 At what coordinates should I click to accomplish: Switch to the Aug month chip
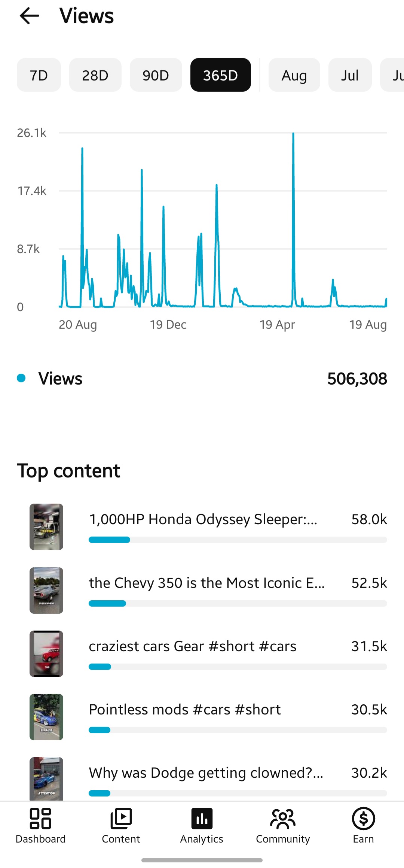[x=294, y=75]
